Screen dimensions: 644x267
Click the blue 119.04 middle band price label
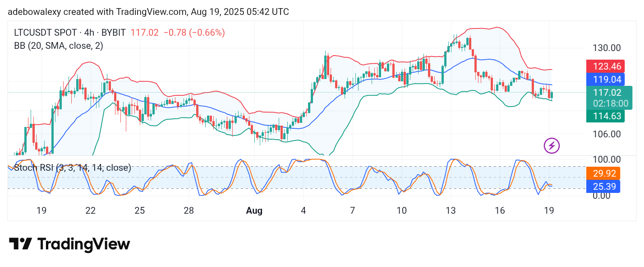pos(607,80)
